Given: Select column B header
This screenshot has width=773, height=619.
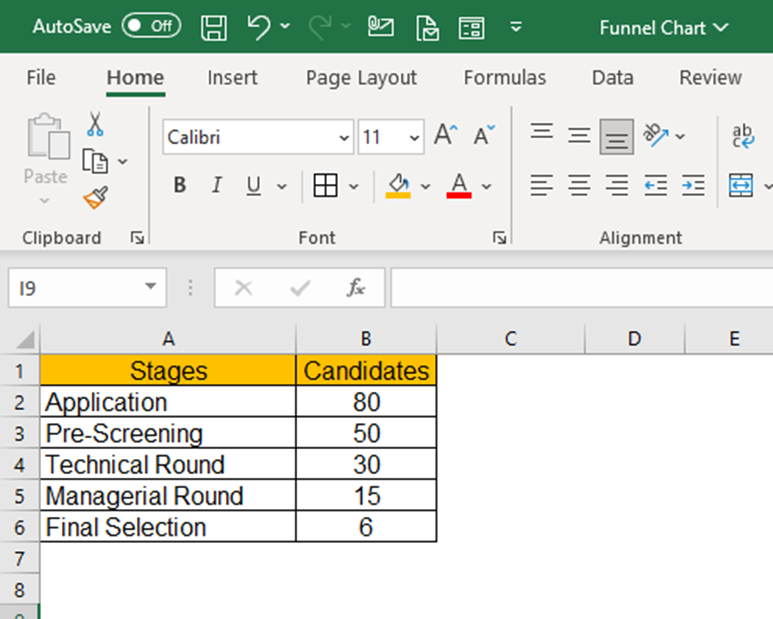Looking at the screenshot, I should pyautogui.click(x=366, y=339).
